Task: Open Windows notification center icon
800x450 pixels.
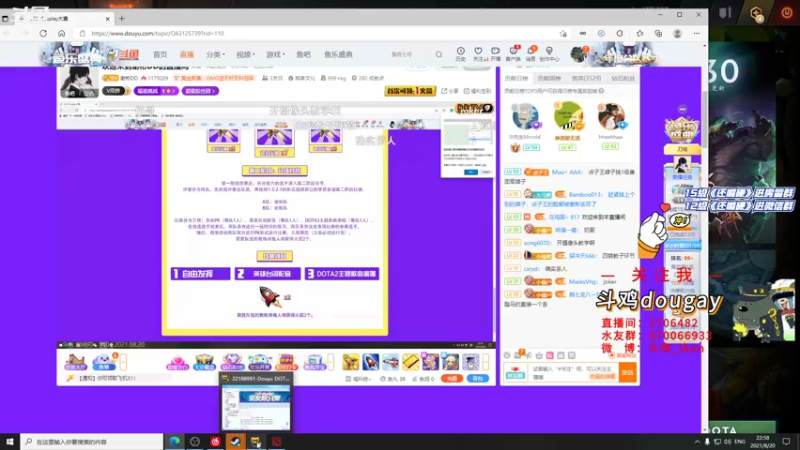Action: point(786,441)
